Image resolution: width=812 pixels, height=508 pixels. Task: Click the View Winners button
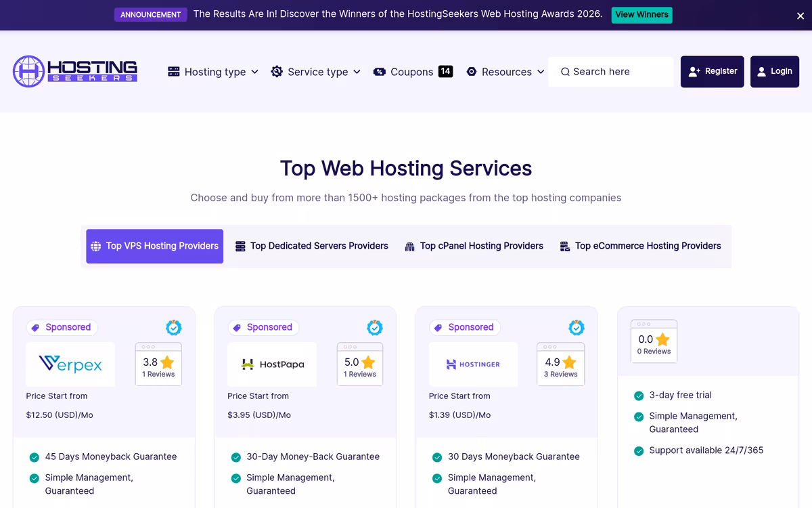point(641,15)
